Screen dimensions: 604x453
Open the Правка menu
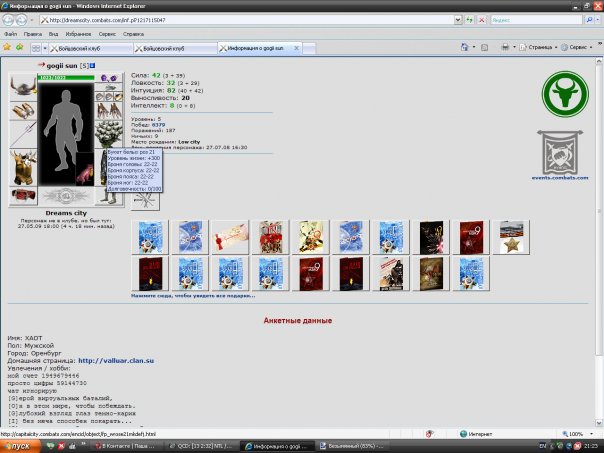pyautogui.click(x=33, y=34)
